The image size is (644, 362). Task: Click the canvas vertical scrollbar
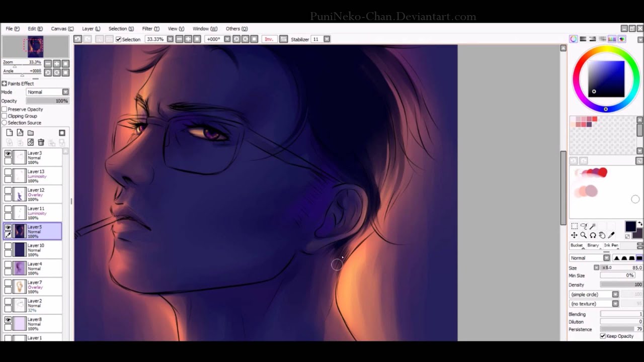click(x=563, y=187)
